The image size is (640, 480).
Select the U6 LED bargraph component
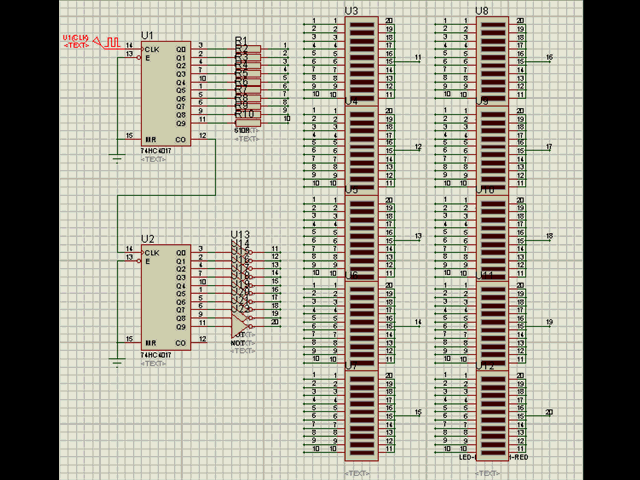(x=362, y=324)
